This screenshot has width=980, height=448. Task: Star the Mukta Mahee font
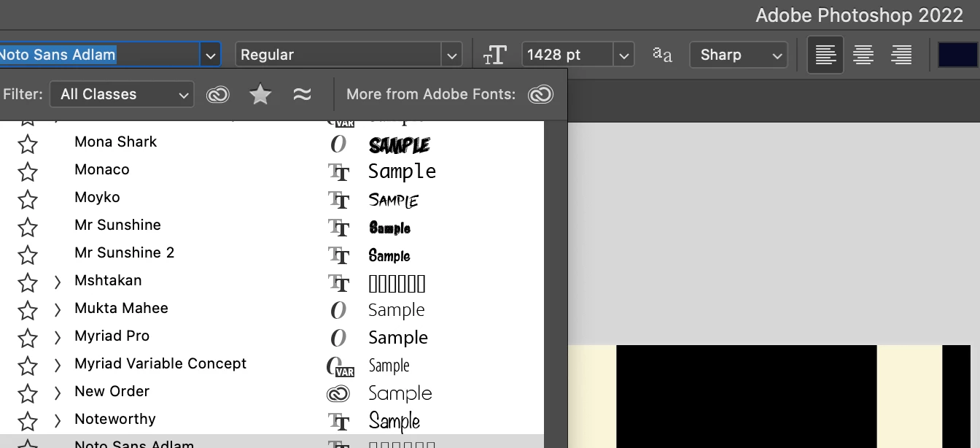click(x=28, y=311)
